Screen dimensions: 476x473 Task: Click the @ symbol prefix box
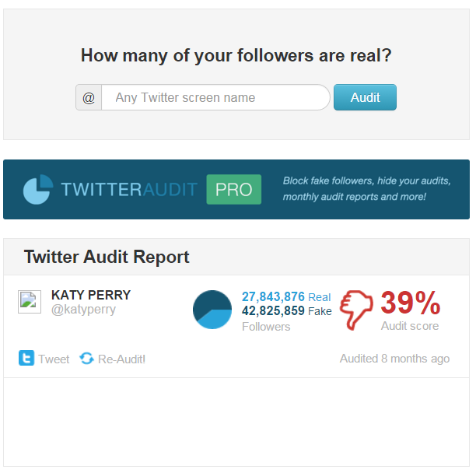coord(89,97)
